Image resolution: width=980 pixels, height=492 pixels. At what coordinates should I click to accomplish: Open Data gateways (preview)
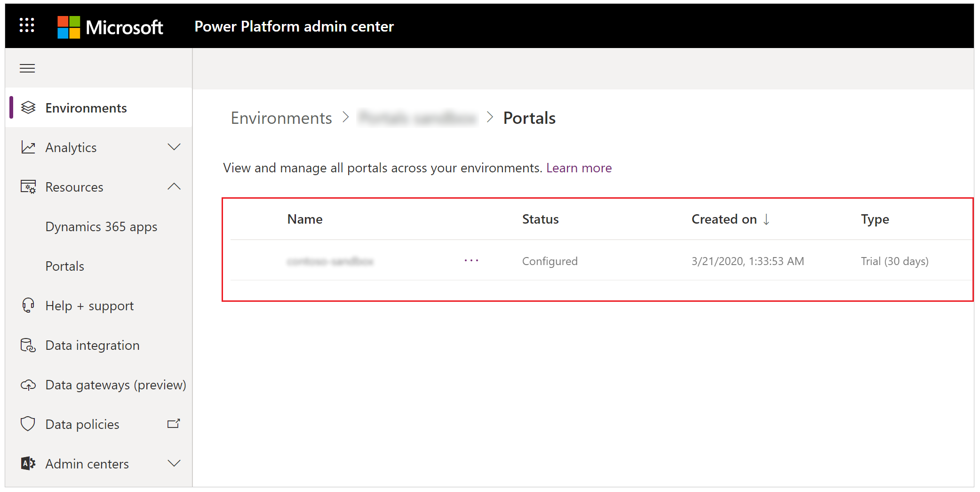[x=116, y=385]
